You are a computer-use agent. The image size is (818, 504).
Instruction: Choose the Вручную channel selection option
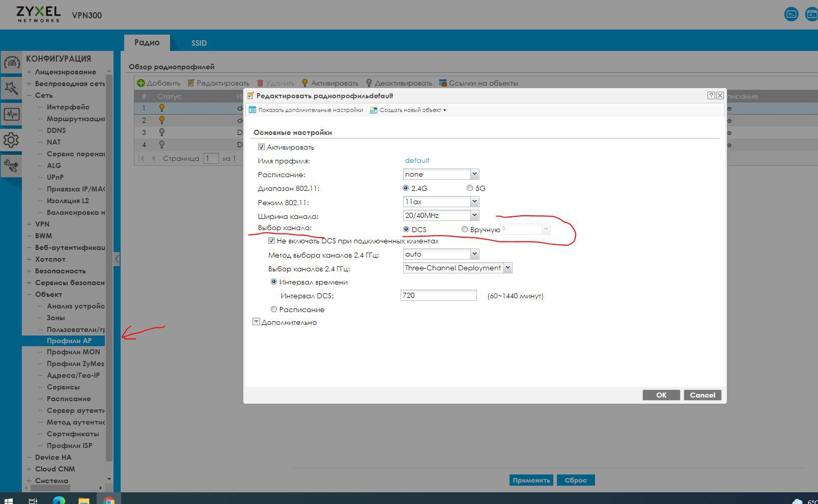coord(465,230)
